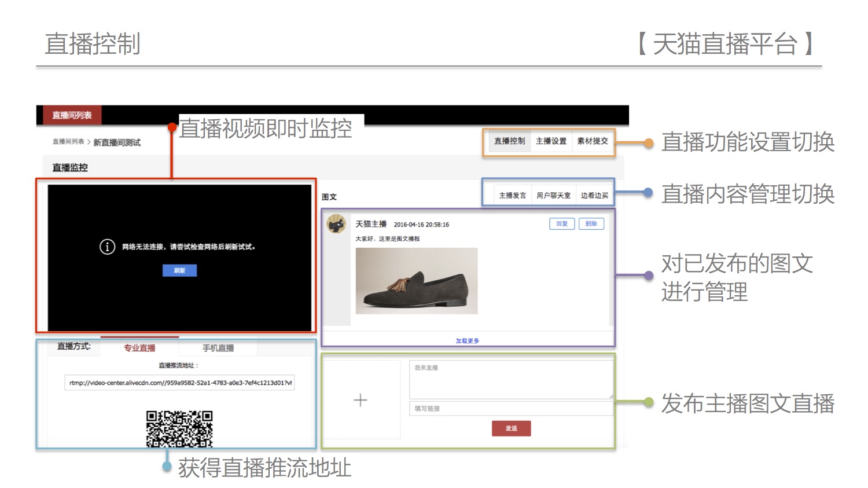The width and height of the screenshot is (868, 488).
Task: Click the 直播方式 label
Action: 74,346
